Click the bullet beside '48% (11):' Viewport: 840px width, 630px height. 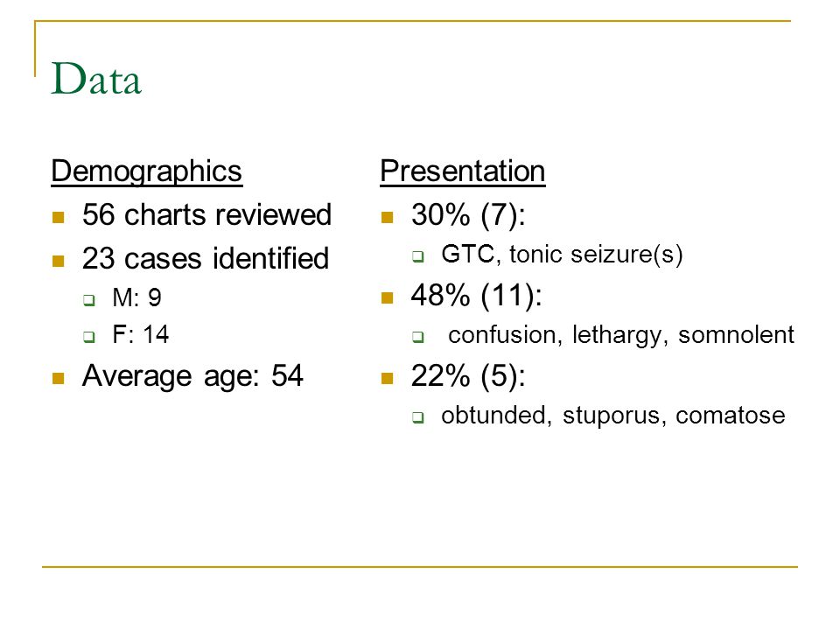388,297
